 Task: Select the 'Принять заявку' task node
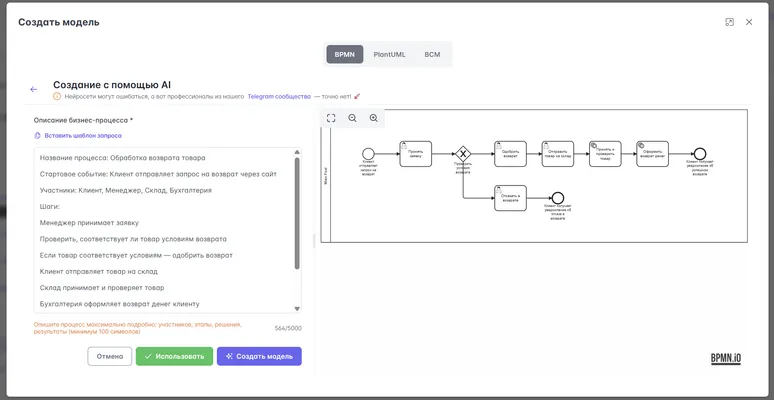click(415, 153)
